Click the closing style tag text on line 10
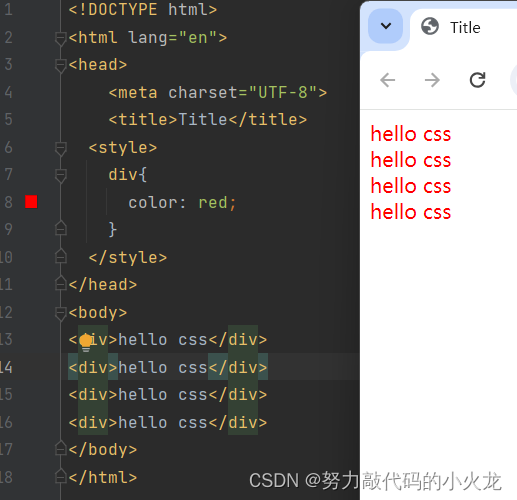Screen dimensions: 517x500 (x=128, y=258)
